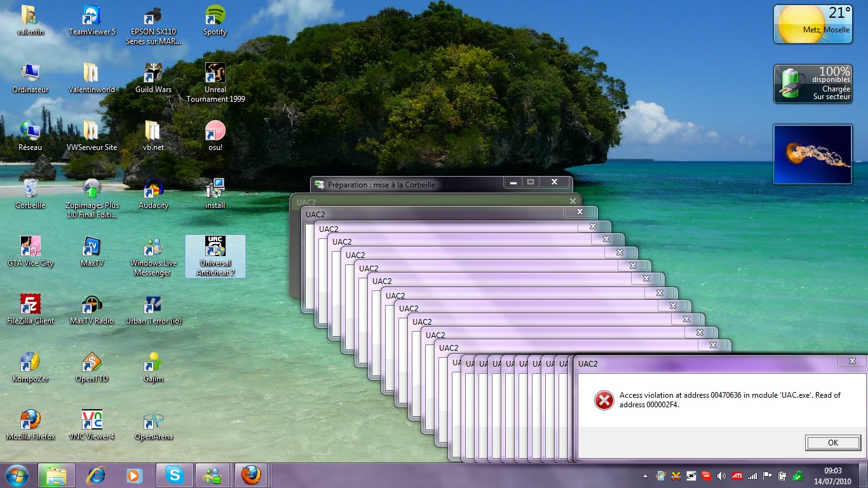Screen dimensions: 868x488
Task: Open the power plug battery tray icon
Action: tap(783, 475)
